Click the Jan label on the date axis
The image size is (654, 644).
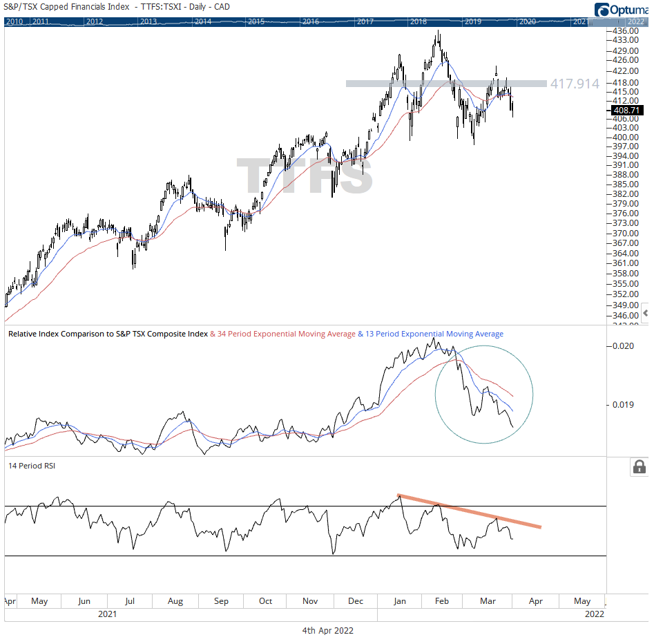click(x=398, y=601)
